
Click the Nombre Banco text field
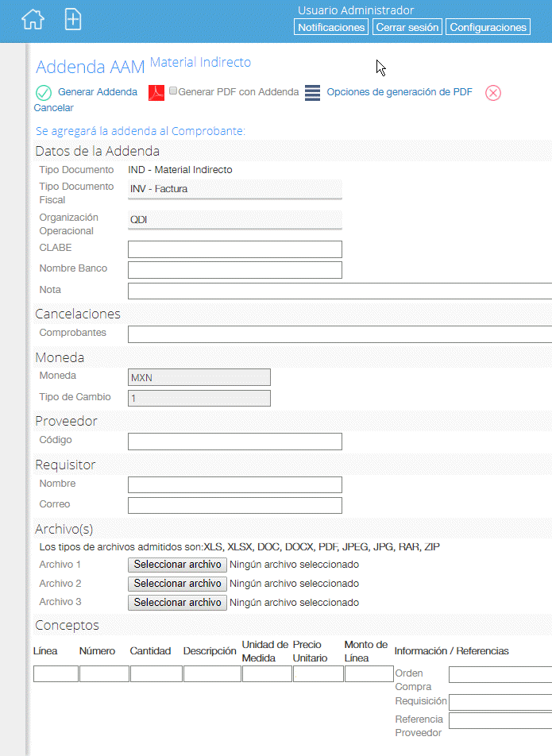point(235,270)
